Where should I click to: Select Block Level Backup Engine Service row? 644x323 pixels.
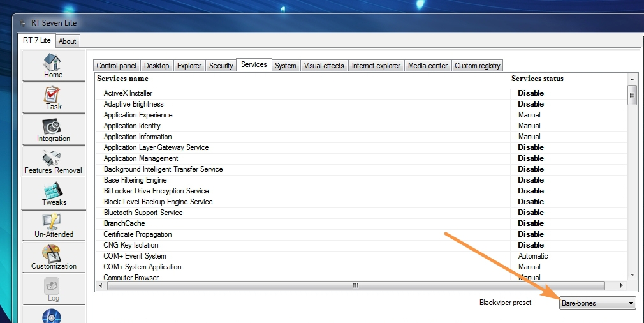(x=362, y=202)
